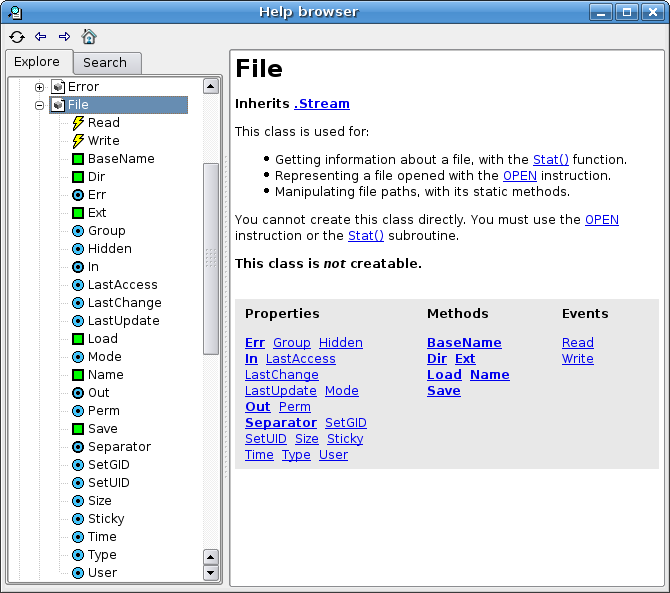Open the Dir method link

point(437,359)
